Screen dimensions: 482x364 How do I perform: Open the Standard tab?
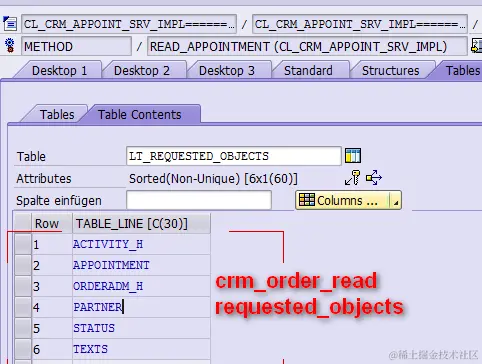pos(308,70)
